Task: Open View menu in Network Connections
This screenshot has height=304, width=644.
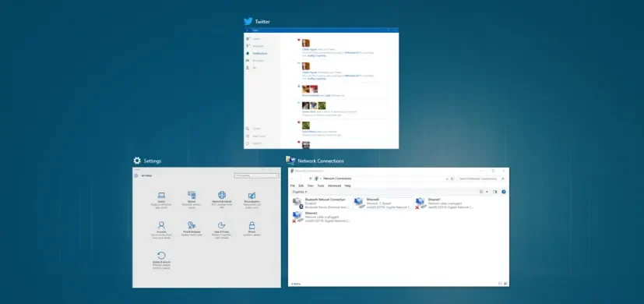Action: click(x=311, y=186)
